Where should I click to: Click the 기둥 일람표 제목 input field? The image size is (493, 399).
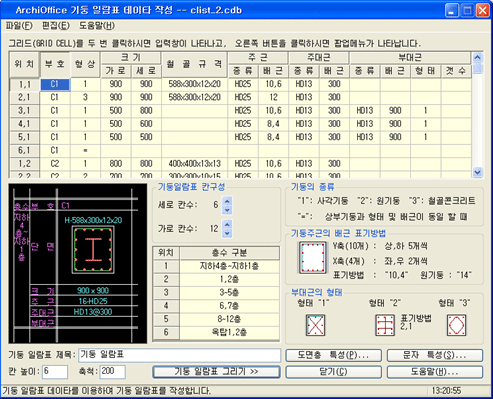[180, 355]
